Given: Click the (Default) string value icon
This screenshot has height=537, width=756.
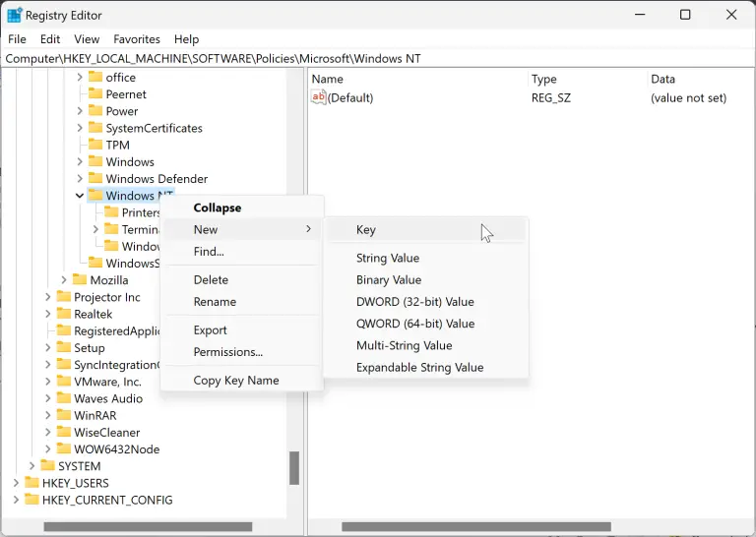Looking at the screenshot, I should pyautogui.click(x=318, y=97).
